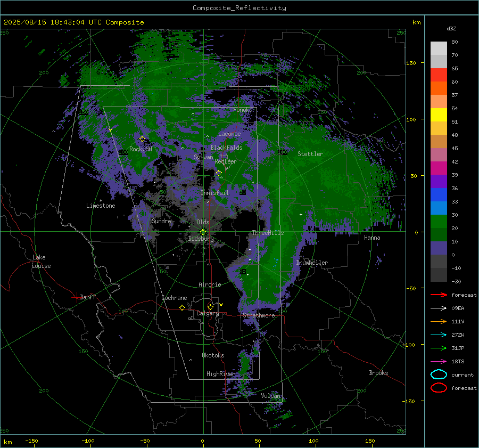Click the red forecast ellipse icon
Image resolution: width=479 pixels, height=448 pixels.
click(439, 388)
